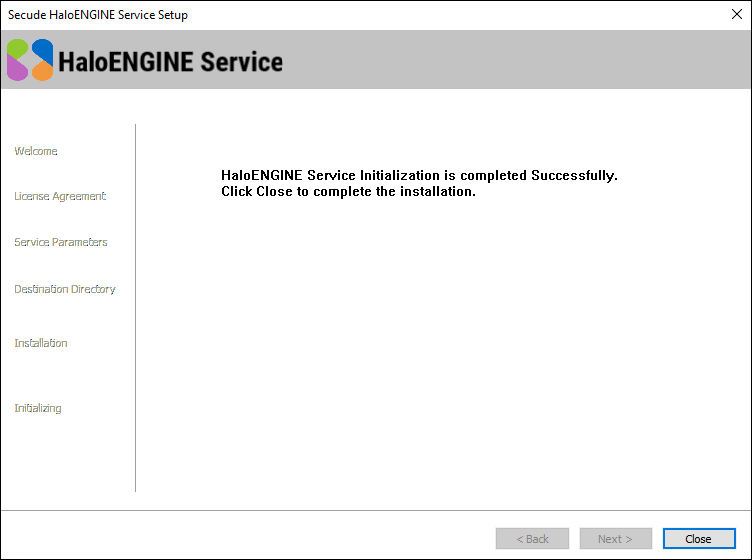The width and height of the screenshot is (752, 560).
Task: Select the Welcome step in the sidebar
Action: click(36, 151)
